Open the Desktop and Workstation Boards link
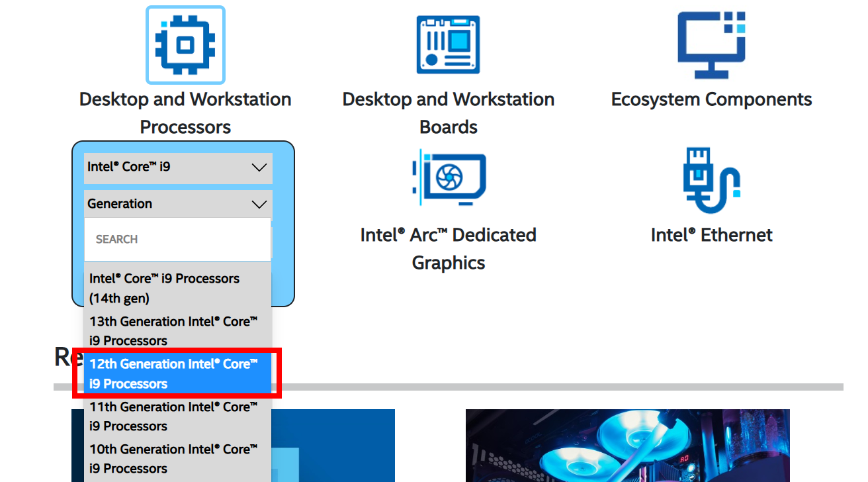The height and width of the screenshot is (482, 868). coord(448,113)
